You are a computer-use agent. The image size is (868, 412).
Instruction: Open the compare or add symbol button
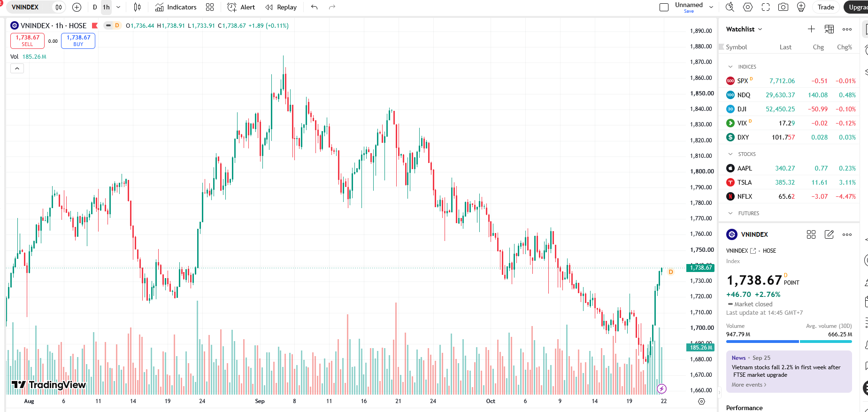click(x=77, y=7)
